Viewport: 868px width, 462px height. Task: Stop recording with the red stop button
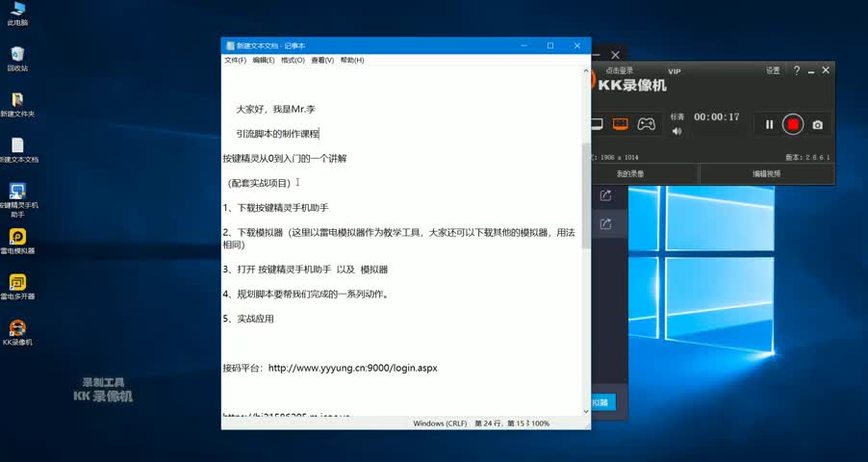793,124
